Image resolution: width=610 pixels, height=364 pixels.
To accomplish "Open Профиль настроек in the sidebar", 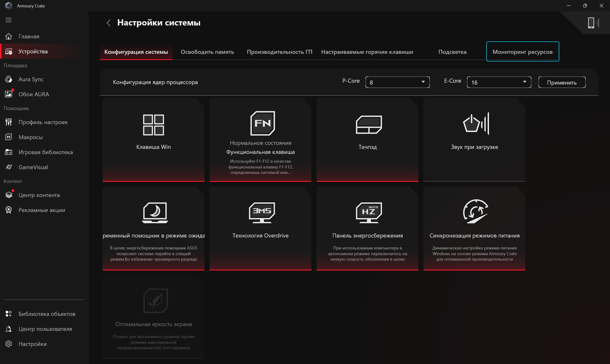I will (x=44, y=122).
